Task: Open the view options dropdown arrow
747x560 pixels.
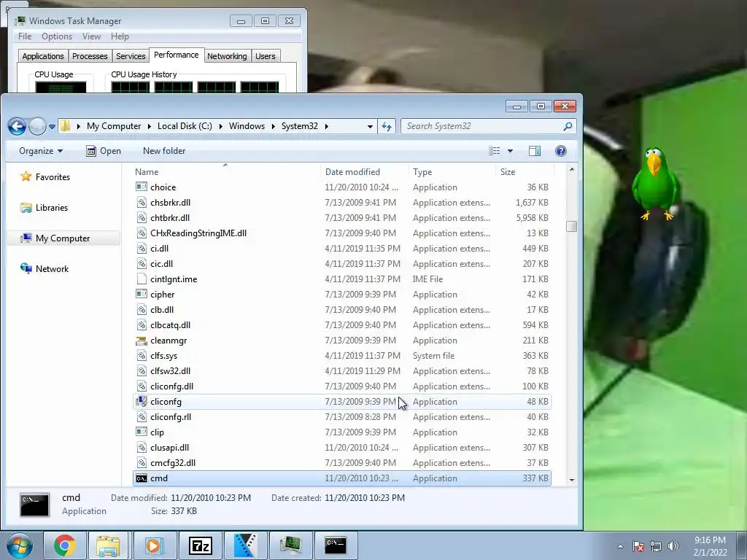Action: point(510,151)
